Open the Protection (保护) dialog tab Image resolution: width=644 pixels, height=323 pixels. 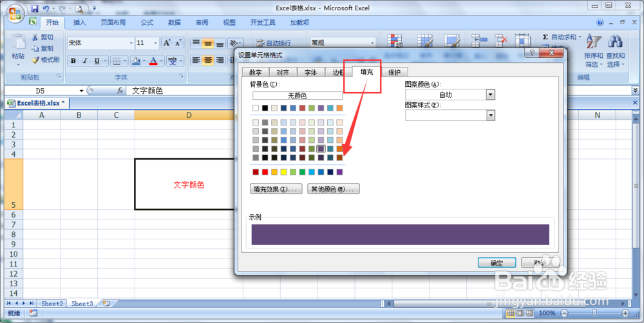click(394, 72)
